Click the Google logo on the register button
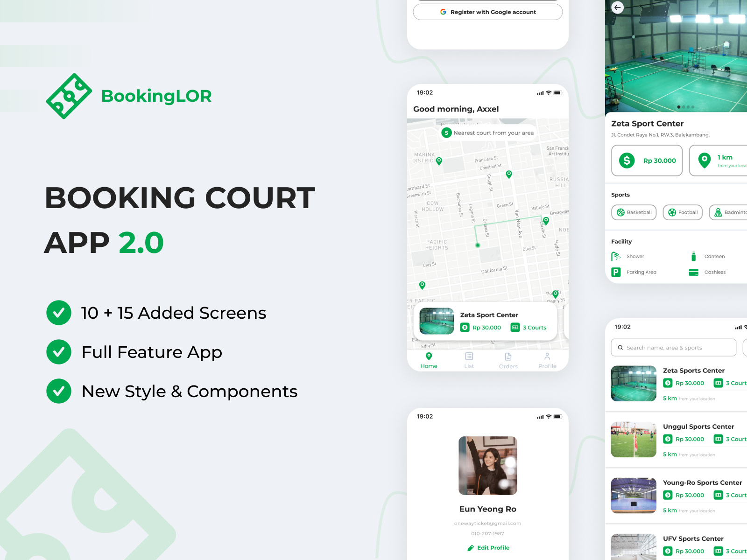Screen dimensions: 747x560 click(443, 12)
